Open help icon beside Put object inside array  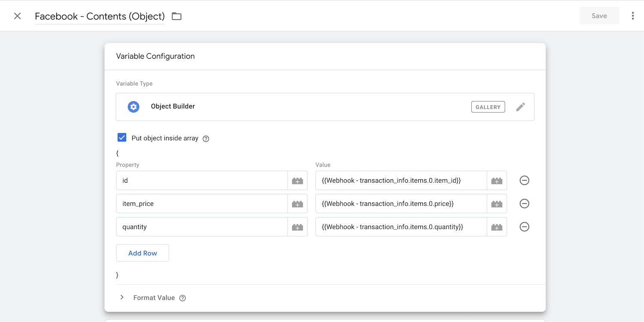click(206, 138)
